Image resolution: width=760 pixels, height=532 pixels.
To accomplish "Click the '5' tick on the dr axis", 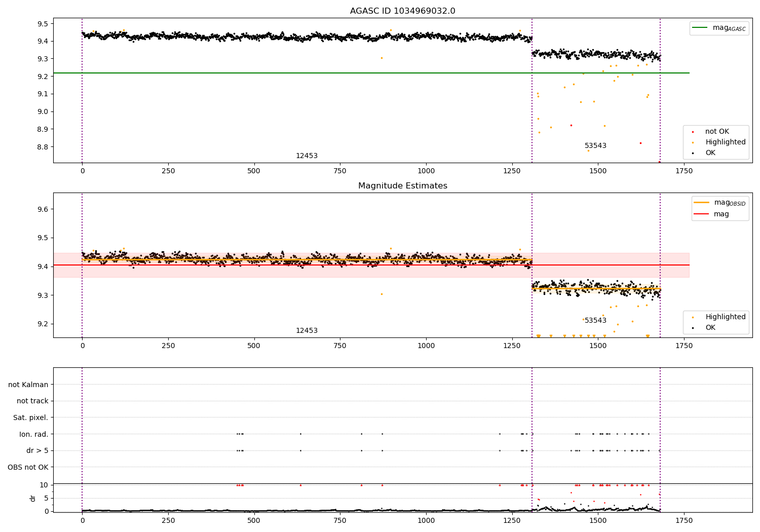I will pos(46,499).
